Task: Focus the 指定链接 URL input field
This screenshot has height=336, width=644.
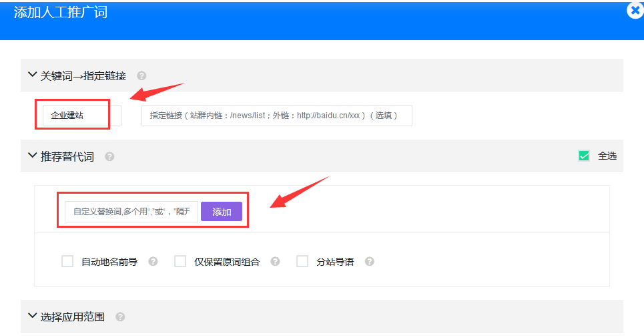Action: [276, 116]
